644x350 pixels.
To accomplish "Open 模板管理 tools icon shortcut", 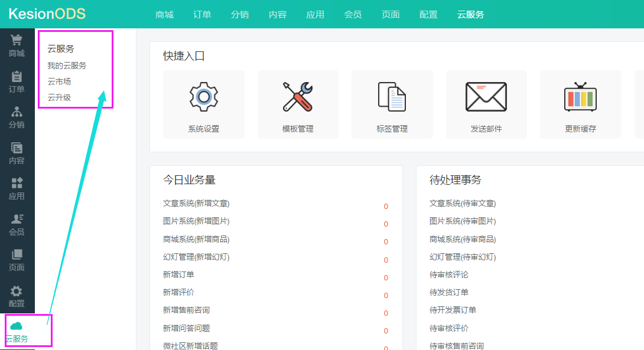I will coord(298,97).
